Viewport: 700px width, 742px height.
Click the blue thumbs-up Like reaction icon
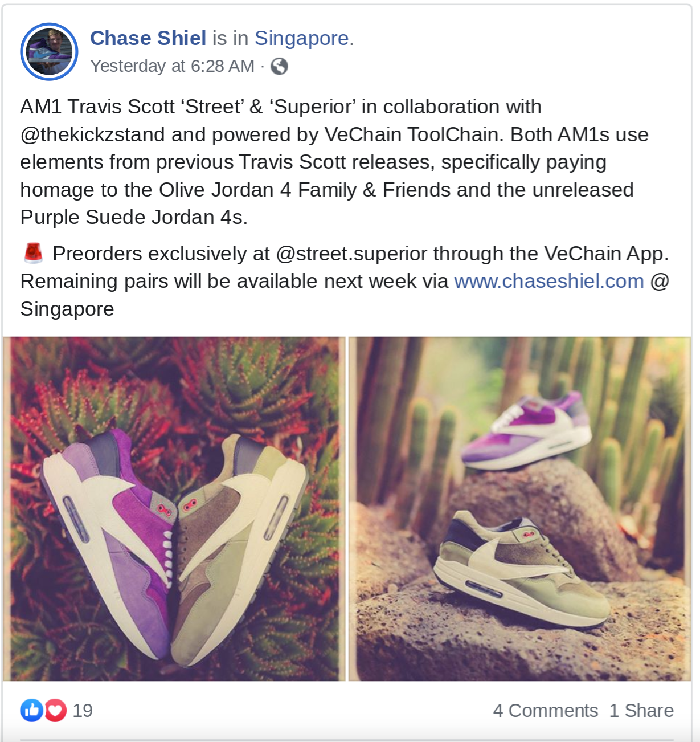coord(32,710)
